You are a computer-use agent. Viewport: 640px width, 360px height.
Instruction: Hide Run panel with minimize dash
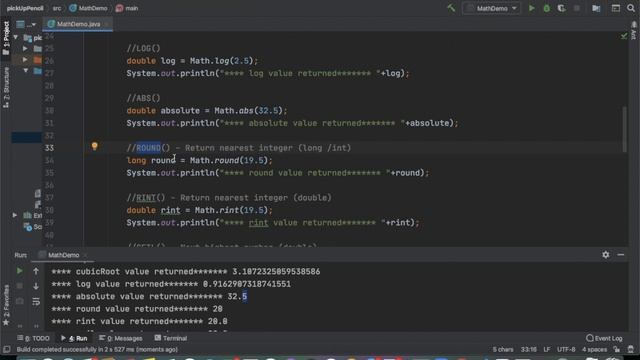pos(621,255)
